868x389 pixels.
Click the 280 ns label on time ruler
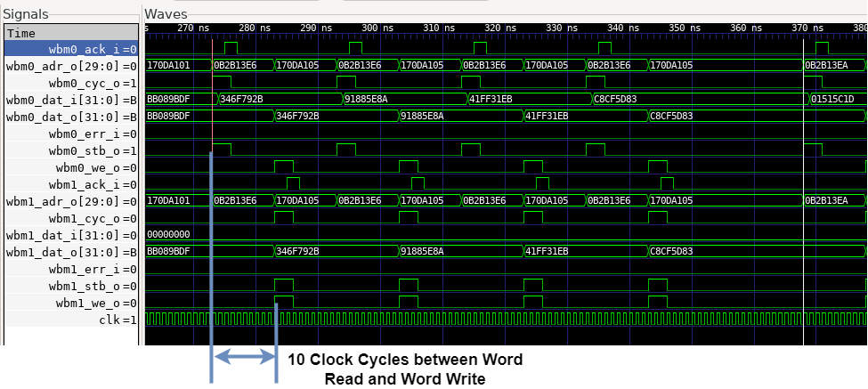coord(256,28)
